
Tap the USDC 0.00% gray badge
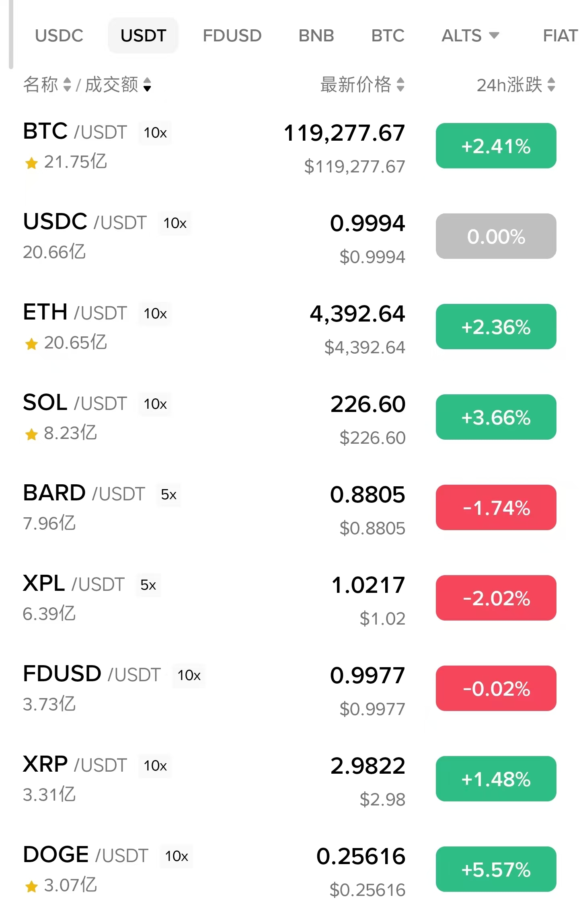(496, 236)
